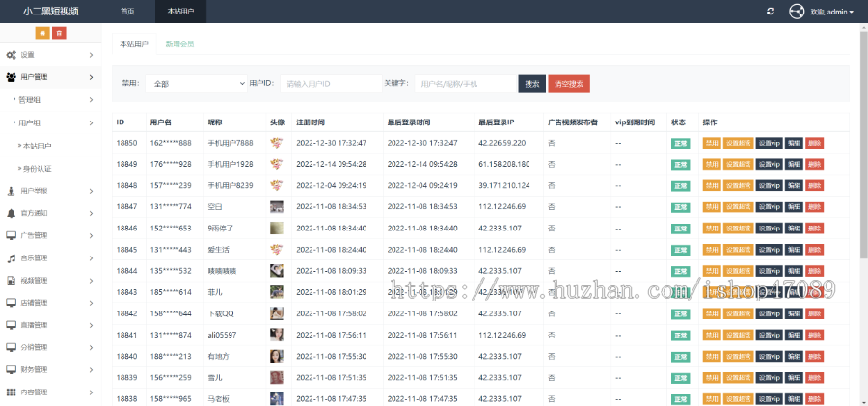
Task: Click 编辑 button for user 18841
Action: tap(795, 335)
